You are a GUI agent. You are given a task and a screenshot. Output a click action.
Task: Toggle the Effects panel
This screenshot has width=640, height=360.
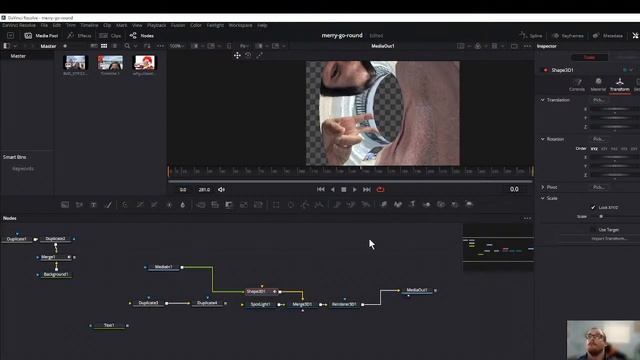(x=80, y=36)
